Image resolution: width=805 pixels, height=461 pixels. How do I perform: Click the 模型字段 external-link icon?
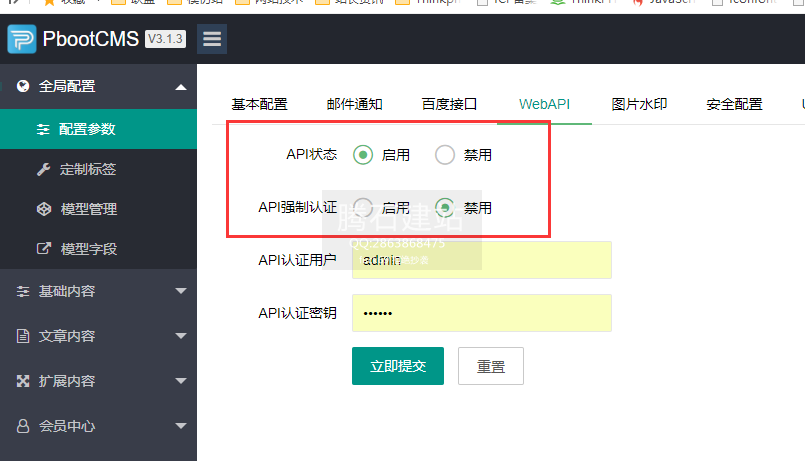coord(43,249)
